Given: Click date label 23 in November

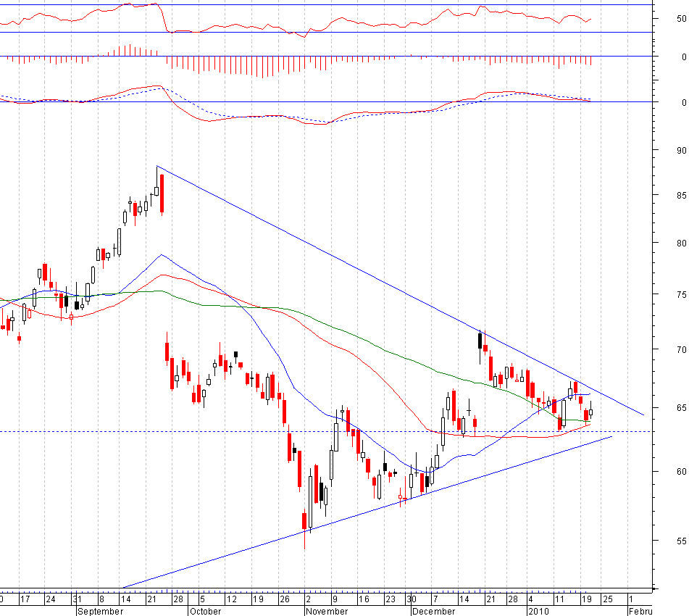Looking at the screenshot, I should 391,599.
